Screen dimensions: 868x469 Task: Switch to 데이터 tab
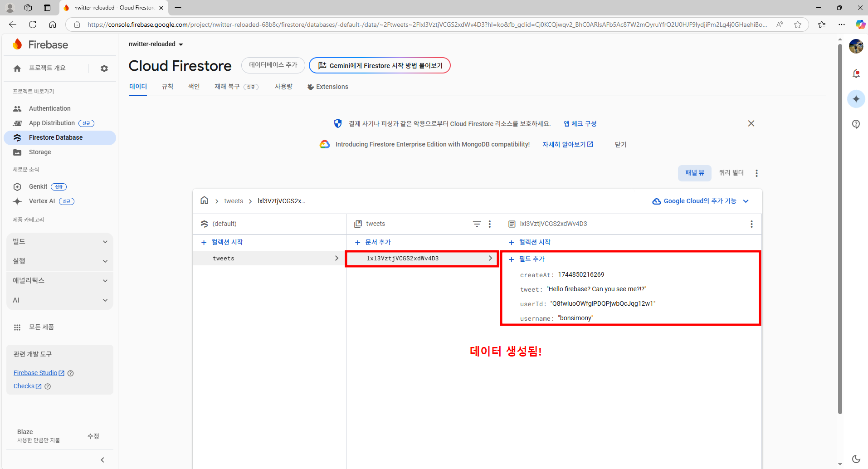tap(138, 87)
